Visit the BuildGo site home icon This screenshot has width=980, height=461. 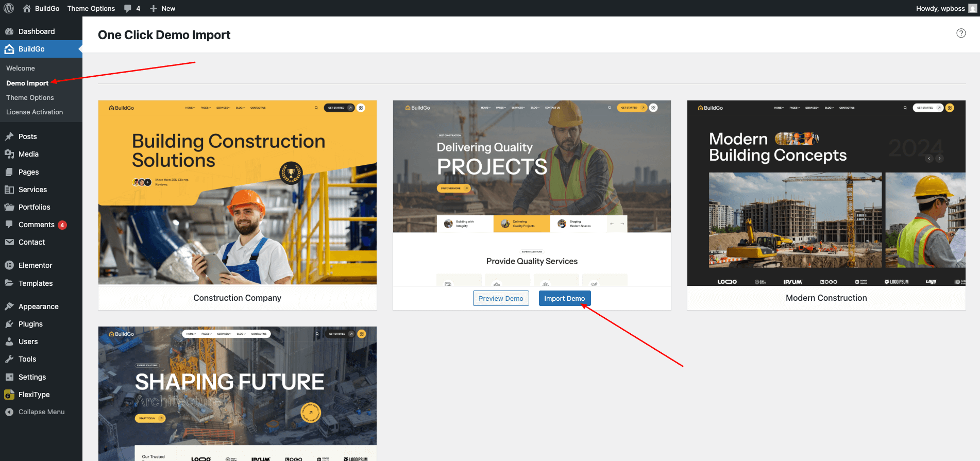pyautogui.click(x=27, y=8)
